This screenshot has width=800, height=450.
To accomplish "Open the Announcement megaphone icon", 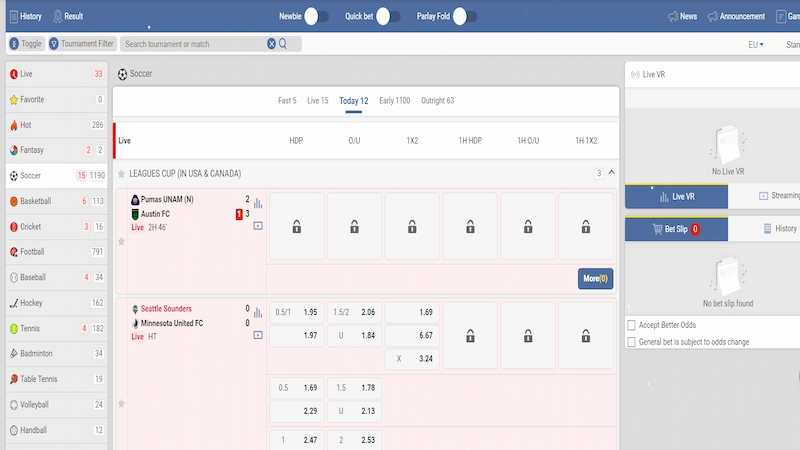I will (713, 17).
